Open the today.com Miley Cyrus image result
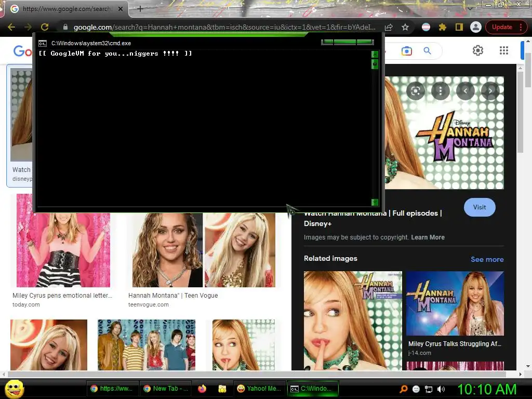The width and height of the screenshot is (532, 399). point(63,250)
